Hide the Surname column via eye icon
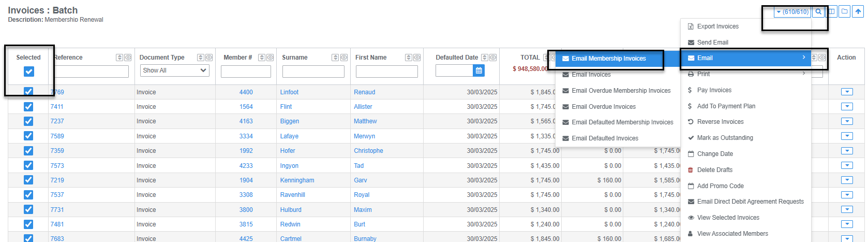 343,58
